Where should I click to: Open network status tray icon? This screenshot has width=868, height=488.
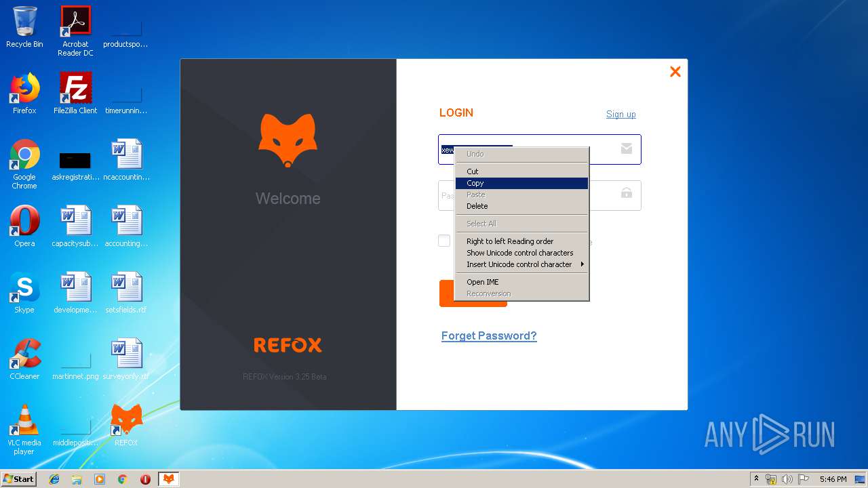(x=771, y=479)
